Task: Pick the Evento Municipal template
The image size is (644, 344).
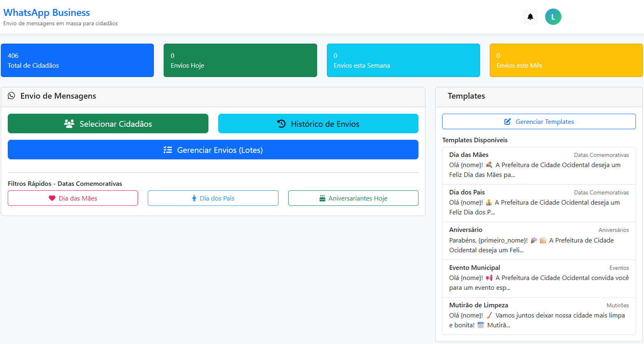Action: pos(539,278)
